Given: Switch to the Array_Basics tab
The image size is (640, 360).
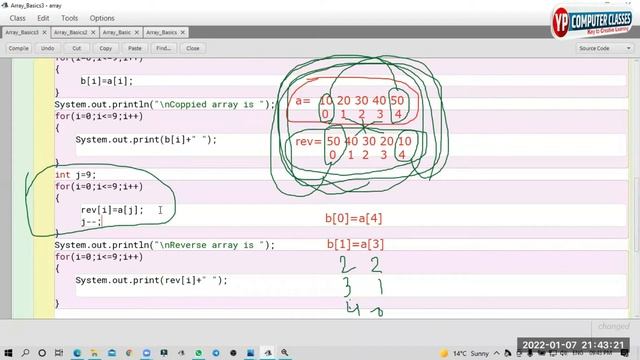Looking at the screenshot, I should pos(162,32).
